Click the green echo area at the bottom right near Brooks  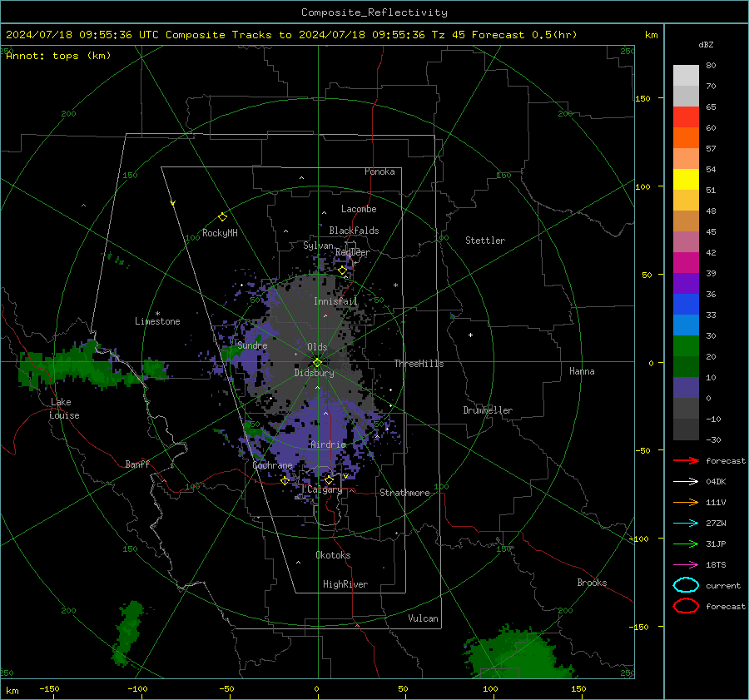pos(523,653)
